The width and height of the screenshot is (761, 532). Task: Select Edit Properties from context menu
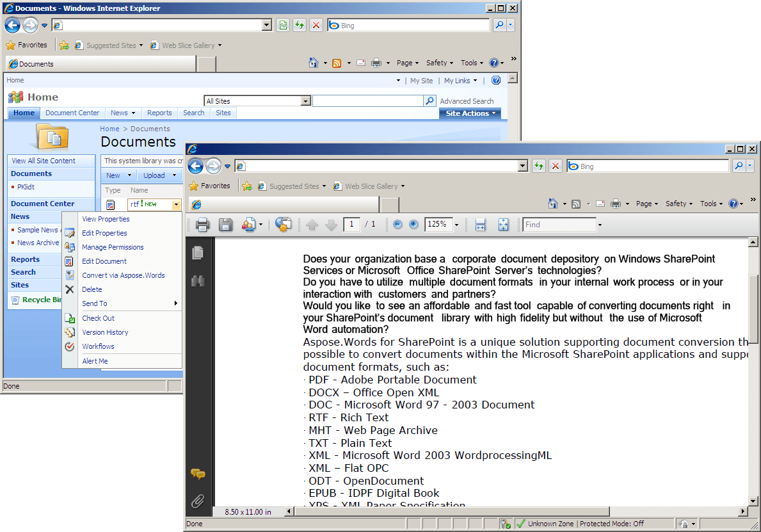(x=104, y=233)
